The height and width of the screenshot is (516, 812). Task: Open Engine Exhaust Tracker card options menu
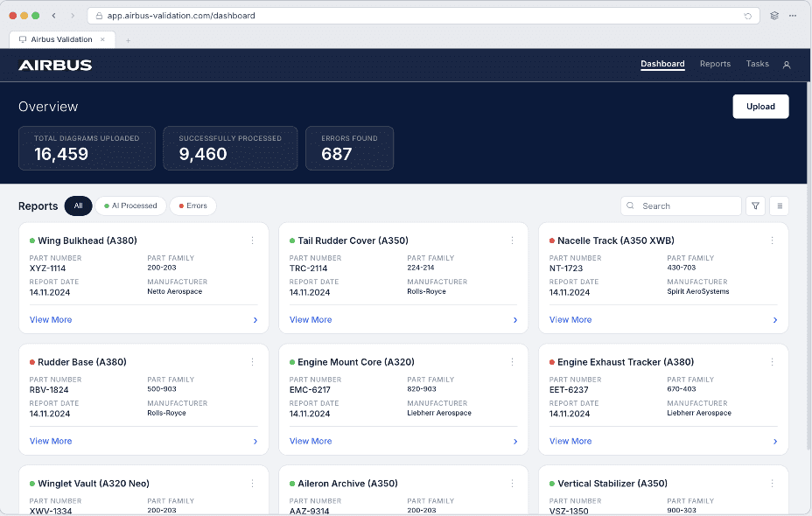[772, 362]
